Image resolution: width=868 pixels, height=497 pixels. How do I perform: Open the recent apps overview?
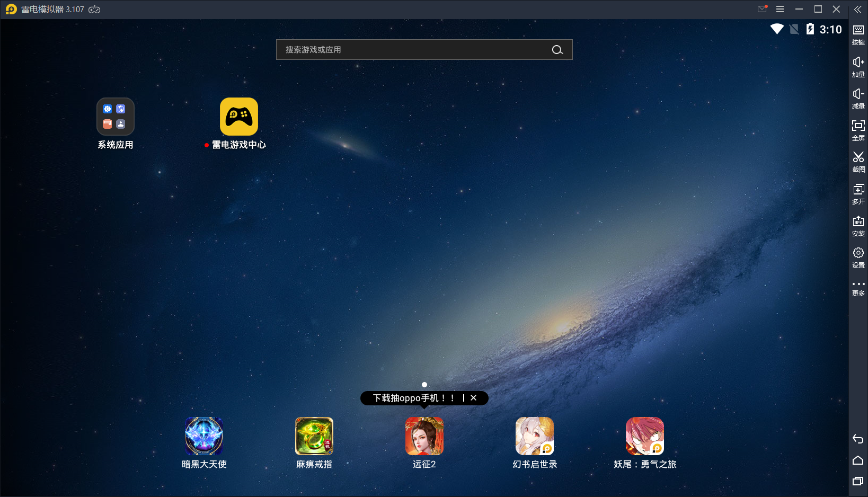pos(858,481)
